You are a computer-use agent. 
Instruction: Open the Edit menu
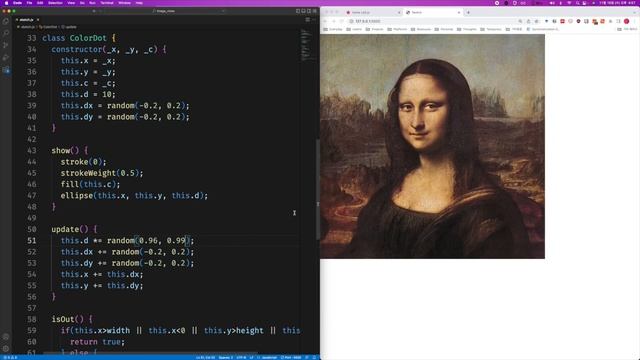pos(40,3)
